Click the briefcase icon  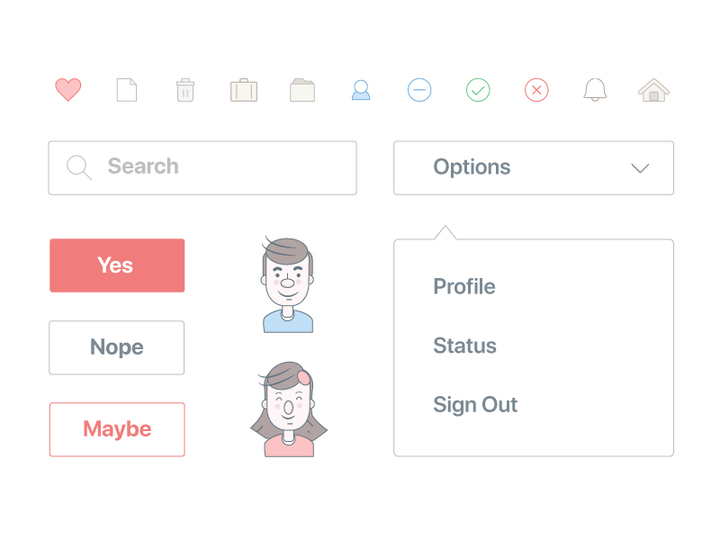(244, 91)
